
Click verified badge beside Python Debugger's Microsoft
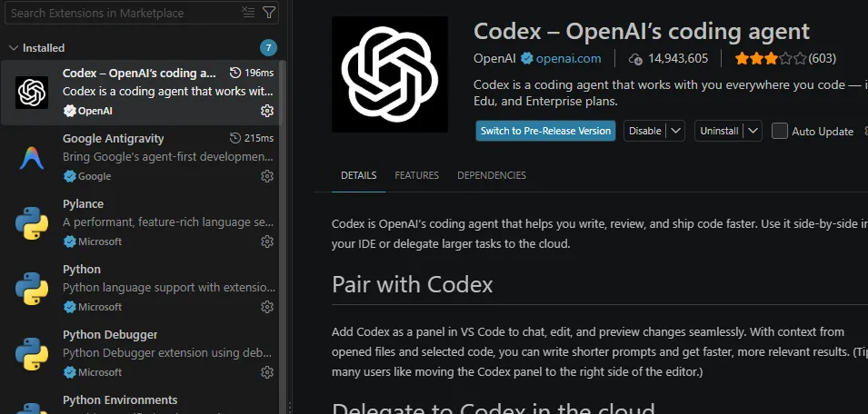[69, 371]
